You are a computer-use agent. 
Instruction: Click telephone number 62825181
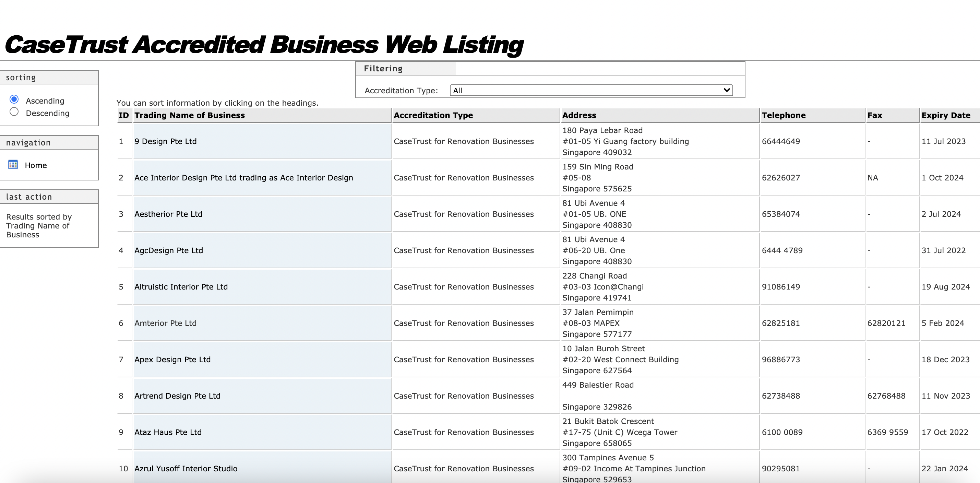pos(781,323)
